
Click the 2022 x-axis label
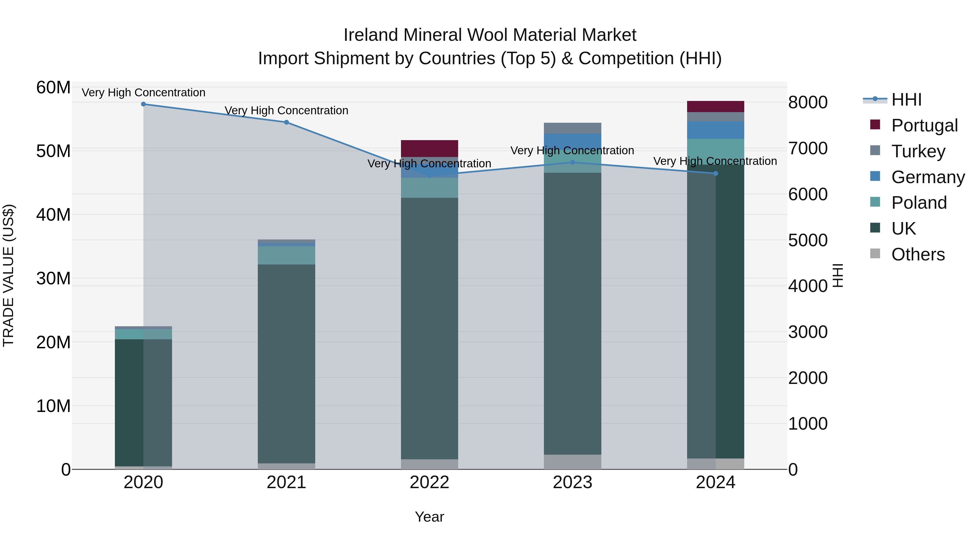pyautogui.click(x=430, y=482)
